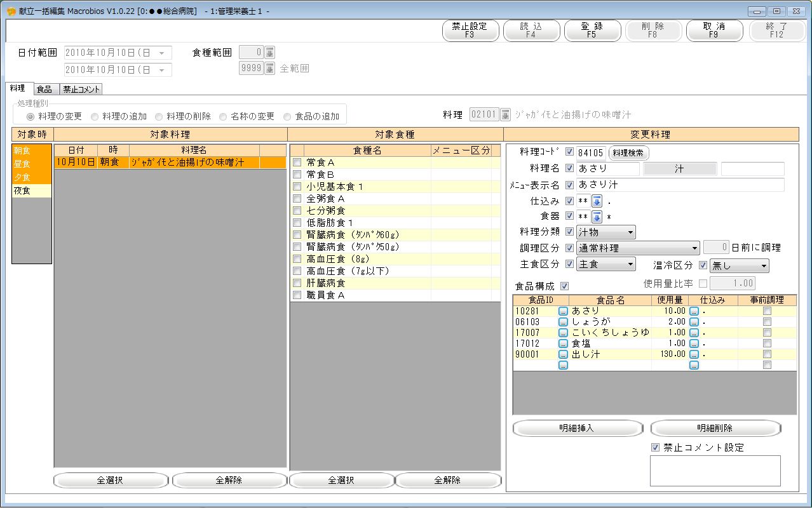Select 昼食 in the 対象時 list
812x508 pixels.
pyautogui.click(x=32, y=164)
